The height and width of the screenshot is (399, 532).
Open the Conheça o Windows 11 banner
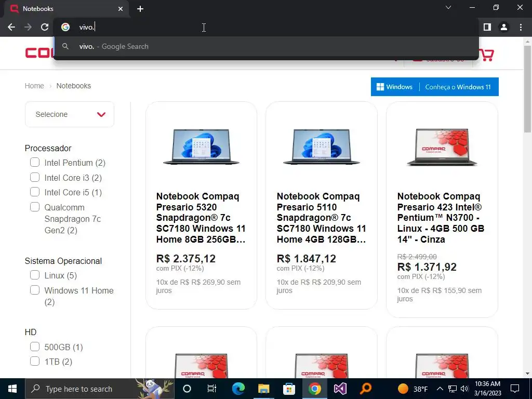(435, 87)
